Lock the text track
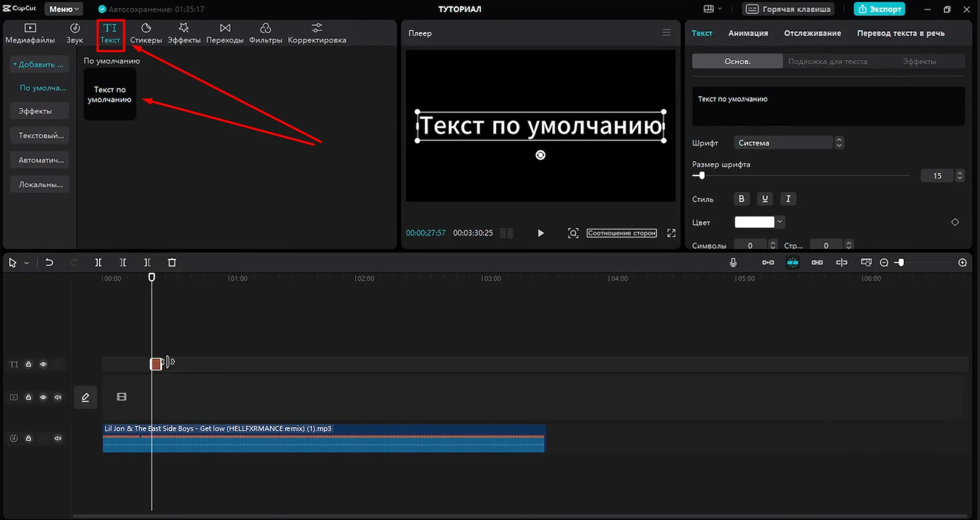980x520 pixels. tap(28, 364)
